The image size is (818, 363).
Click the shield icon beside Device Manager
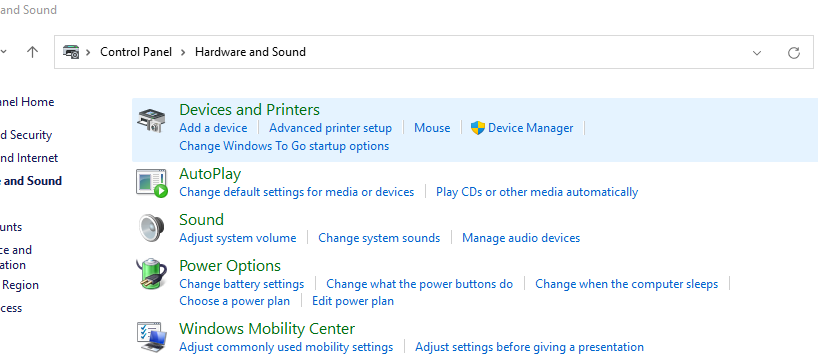pyautogui.click(x=477, y=128)
